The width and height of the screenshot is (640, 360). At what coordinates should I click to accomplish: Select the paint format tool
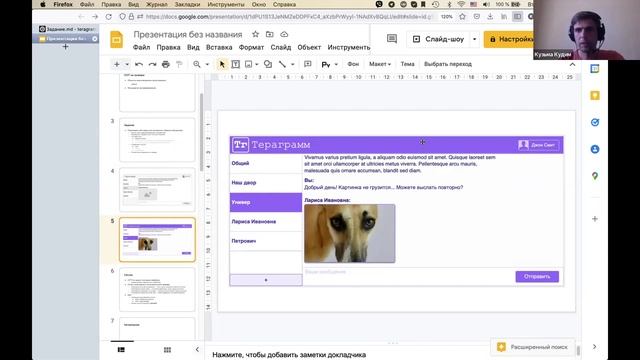tap(179, 64)
